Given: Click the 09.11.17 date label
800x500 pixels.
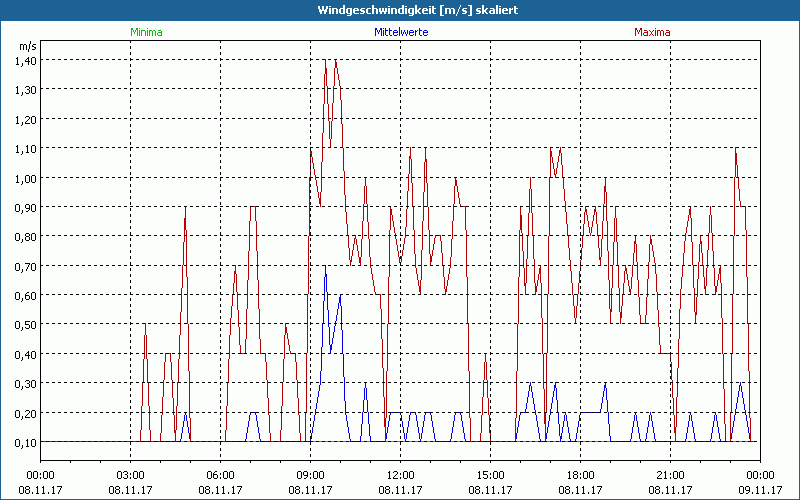Looking at the screenshot, I should tap(760, 490).
